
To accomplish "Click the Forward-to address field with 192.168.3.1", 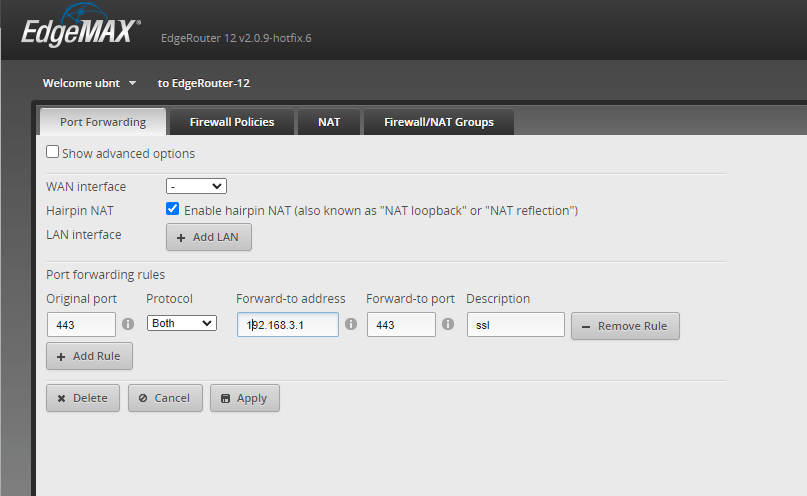I will [288, 325].
